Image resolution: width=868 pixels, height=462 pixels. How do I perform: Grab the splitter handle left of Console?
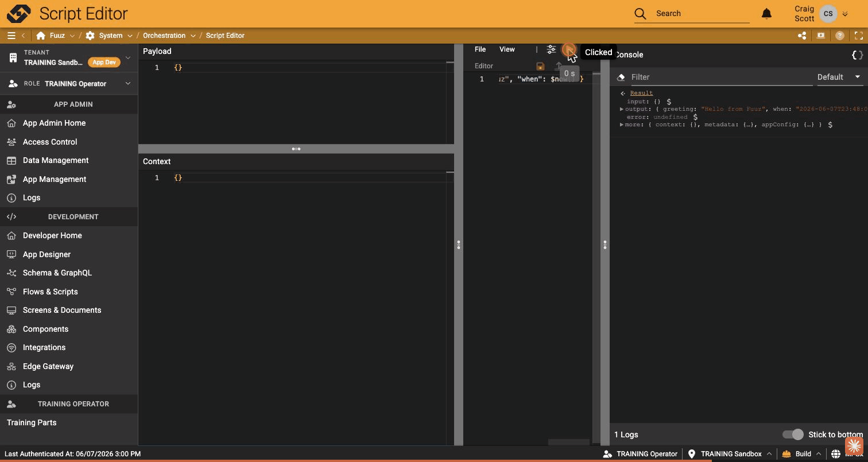[x=605, y=245]
